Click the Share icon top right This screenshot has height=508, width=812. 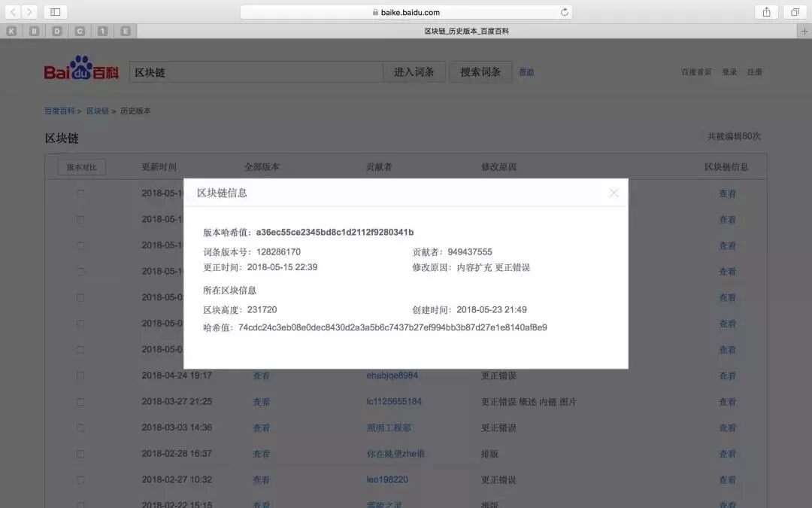coord(765,12)
